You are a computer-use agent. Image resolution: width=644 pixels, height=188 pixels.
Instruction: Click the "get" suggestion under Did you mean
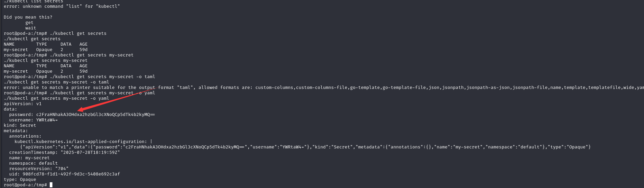click(x=29, y=23)
